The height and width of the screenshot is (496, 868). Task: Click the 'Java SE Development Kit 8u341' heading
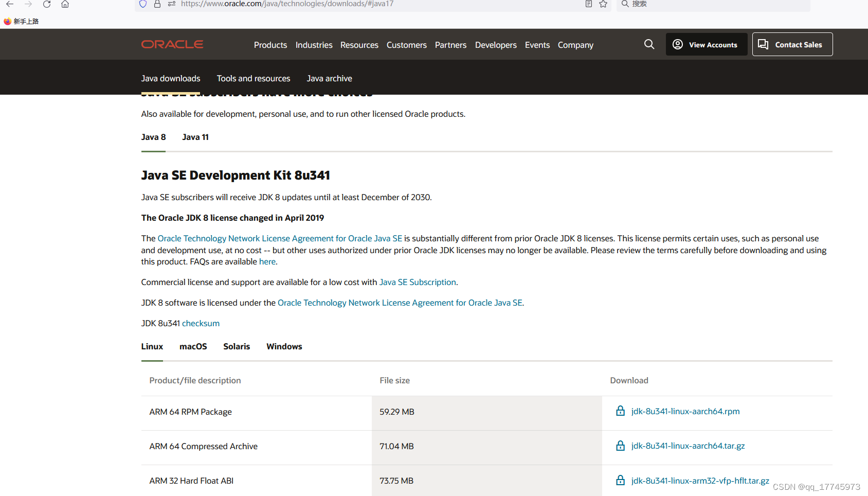coord(236,175)
